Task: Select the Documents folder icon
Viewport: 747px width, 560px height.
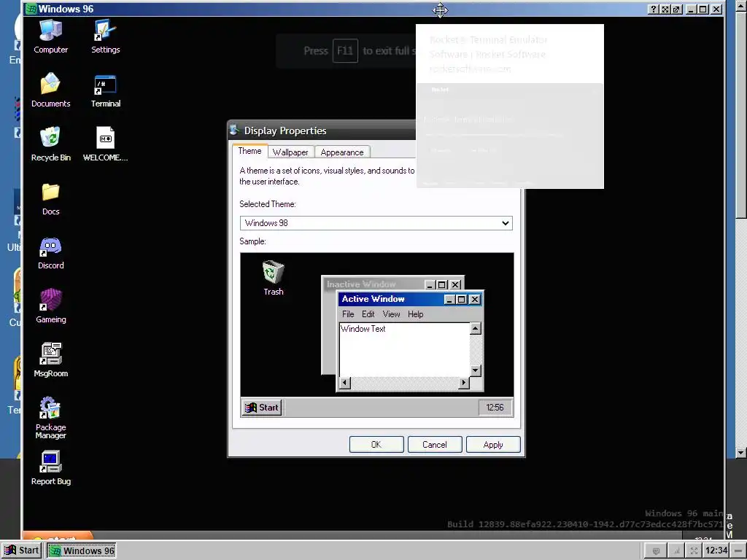Action: (x=50, y=90)
